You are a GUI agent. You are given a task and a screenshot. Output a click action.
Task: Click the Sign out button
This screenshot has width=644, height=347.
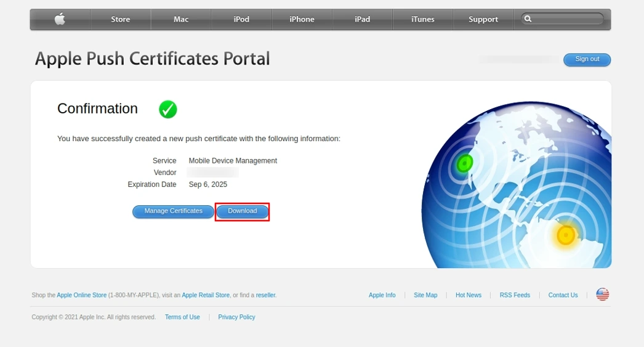point(587,60)
